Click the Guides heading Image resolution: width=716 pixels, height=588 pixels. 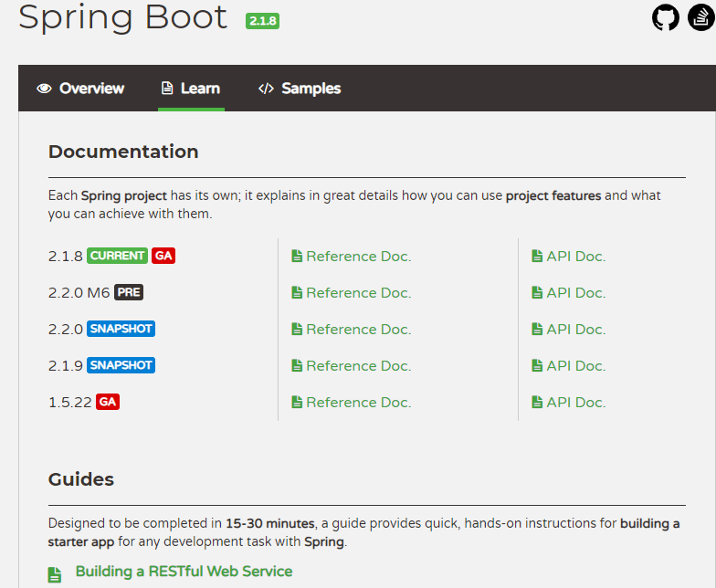[81, 479]
